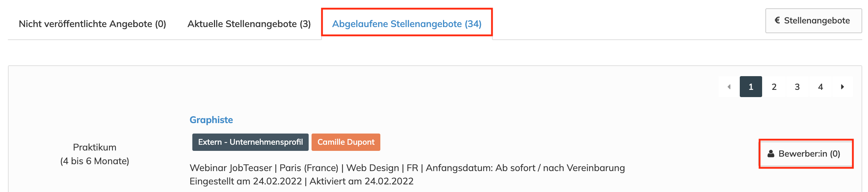Image resolution: width=868 pixels, height=192 pixels.
Task: Go to previous page with left arrow
Action: pyautogui.click(x=729, y=87)
